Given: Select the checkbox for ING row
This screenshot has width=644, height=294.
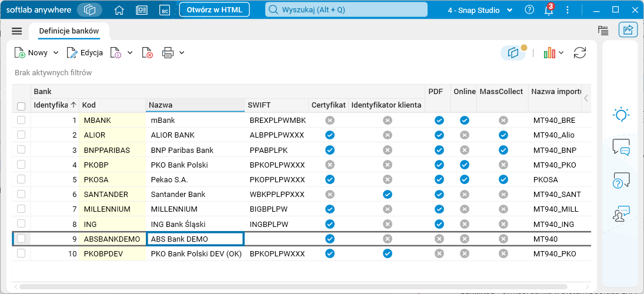Looking at the screenshot, I should pyautogui.click(x=21, y=223).
